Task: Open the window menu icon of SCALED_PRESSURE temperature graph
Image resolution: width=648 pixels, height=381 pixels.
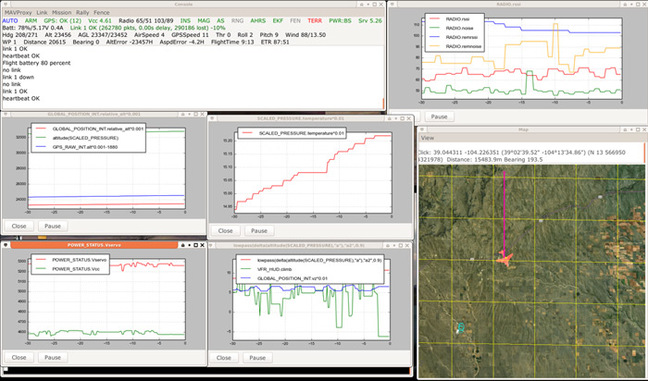Action: point(212,118)
